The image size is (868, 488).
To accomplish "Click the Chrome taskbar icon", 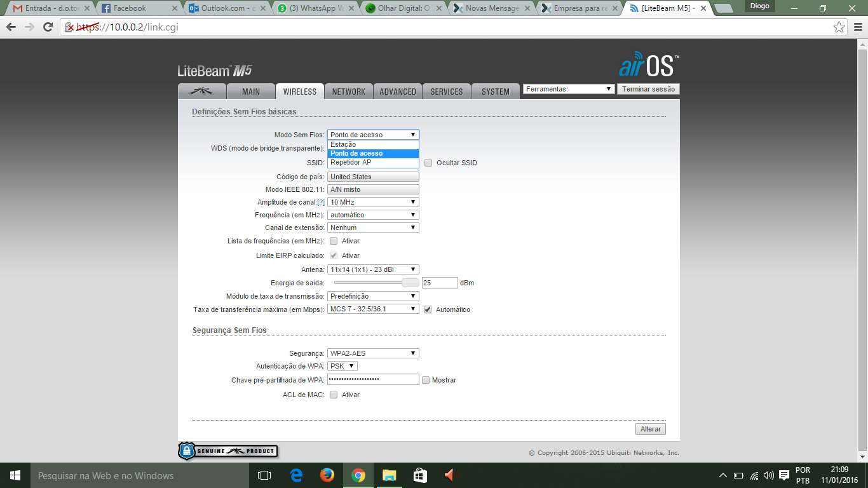I will pyautogui.click(x=358, y=475).
